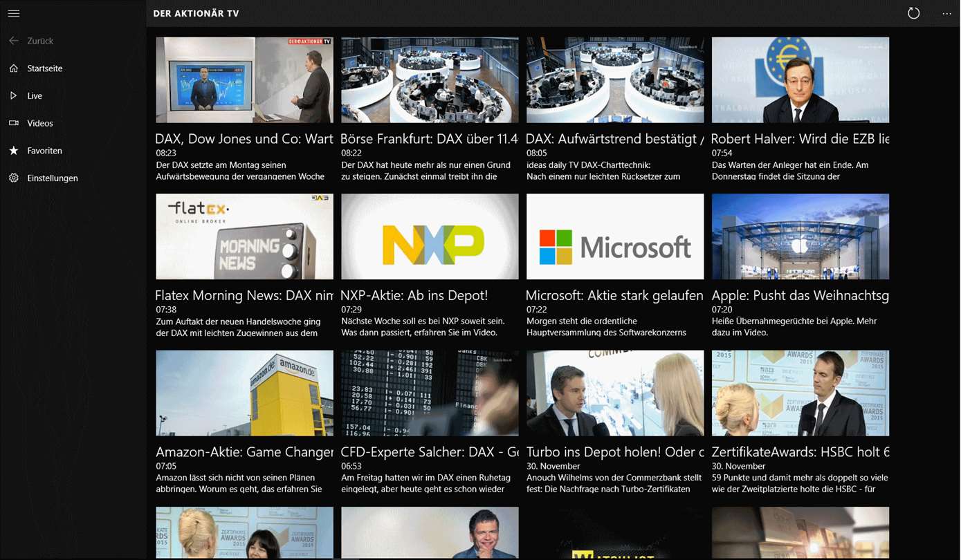Open CFD-Experte Salcher video thumbnail

tap(430, 393)
